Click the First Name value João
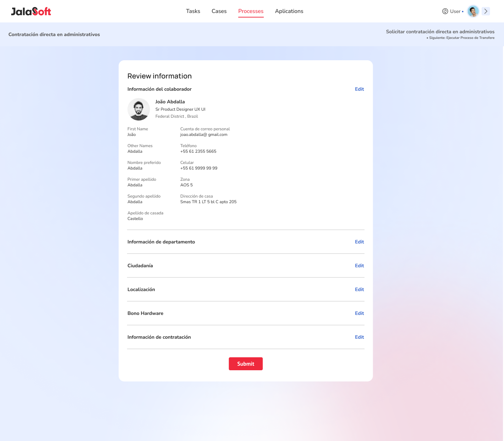Viewport: 504px width, 441px height. click(132, 135)
